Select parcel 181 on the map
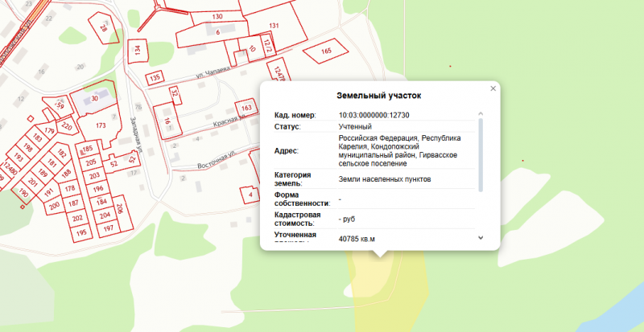 [x=52, y=163]
